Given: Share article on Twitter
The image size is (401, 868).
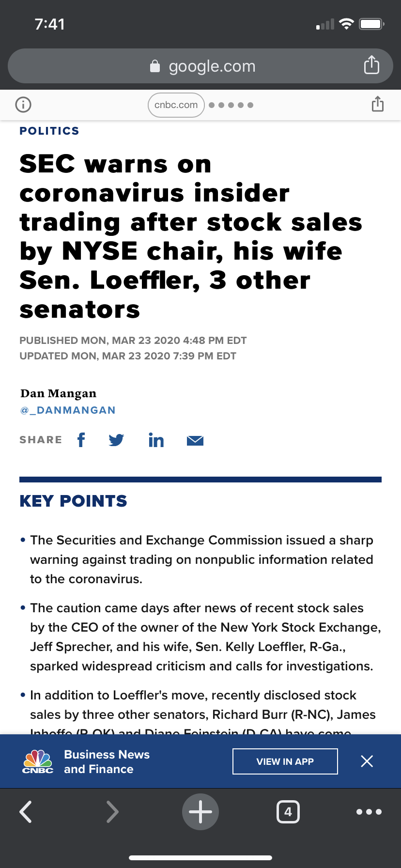Looking at the screenshot, I should point(116,440).
